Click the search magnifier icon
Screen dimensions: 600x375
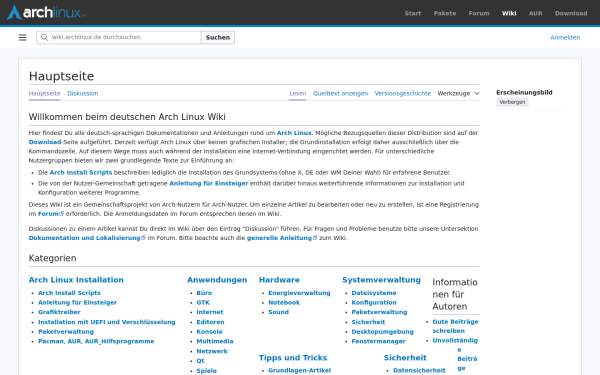[44, 37]
